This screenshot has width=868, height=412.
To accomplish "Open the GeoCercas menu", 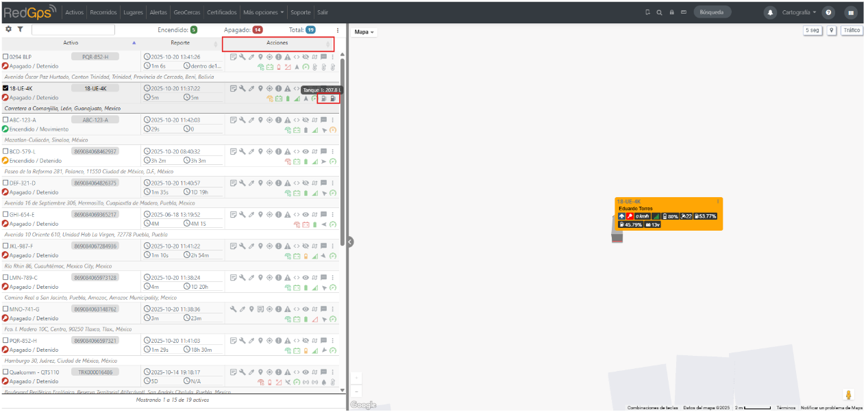I will [x=186, y=12].
